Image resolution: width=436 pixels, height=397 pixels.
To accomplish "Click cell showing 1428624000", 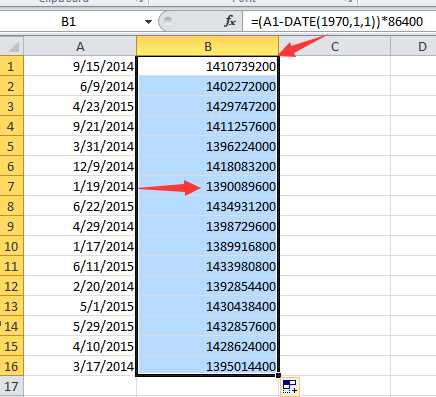I will coord(207,346).
